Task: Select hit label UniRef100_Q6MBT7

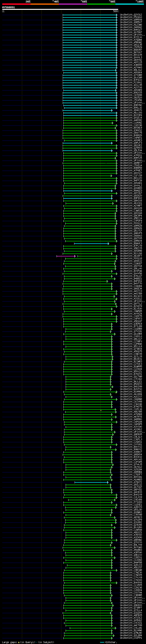Action: pos(131,163)
